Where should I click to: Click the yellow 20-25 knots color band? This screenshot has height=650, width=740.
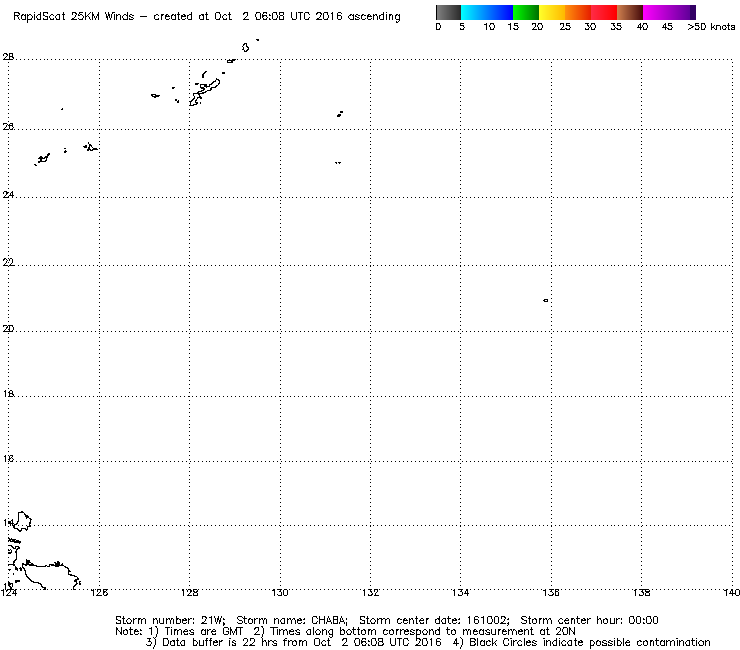552,12
